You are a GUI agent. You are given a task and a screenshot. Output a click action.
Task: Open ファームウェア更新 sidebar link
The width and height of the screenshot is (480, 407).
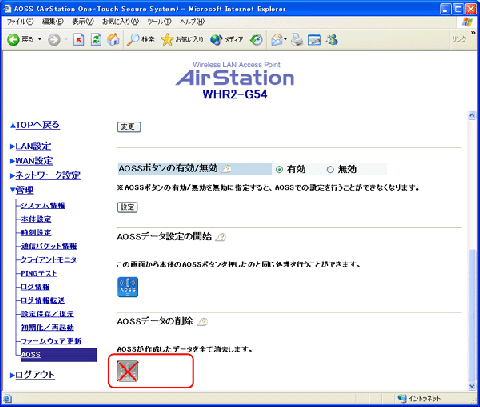coord(51,341)
